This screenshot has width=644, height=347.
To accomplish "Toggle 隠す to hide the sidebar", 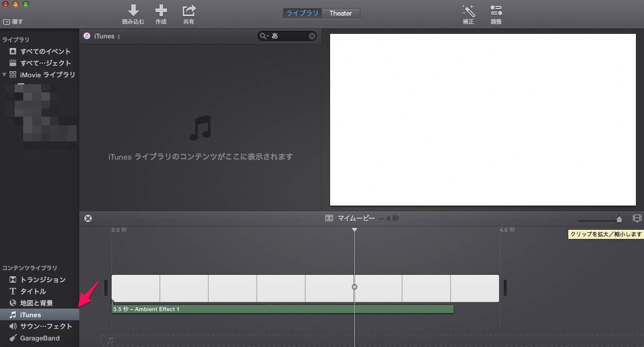I will point(13,22).
